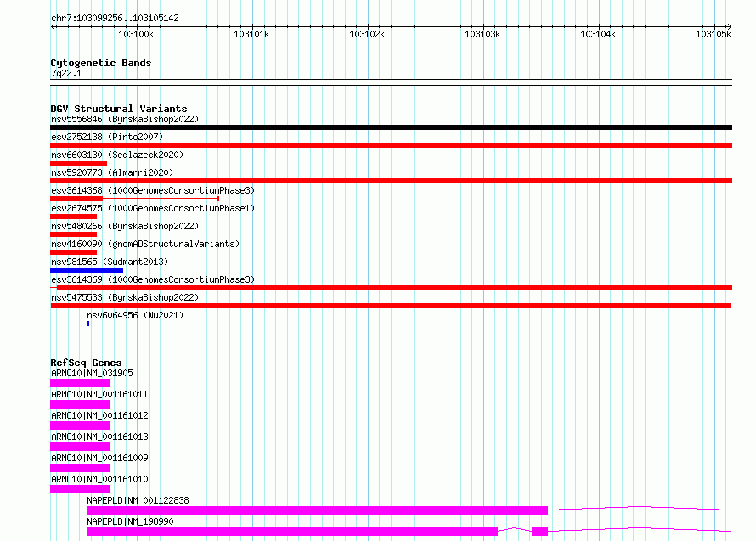
Task: Select the RefSeq Genes track title
Action: pyautogui.click(x=86, y=363)
